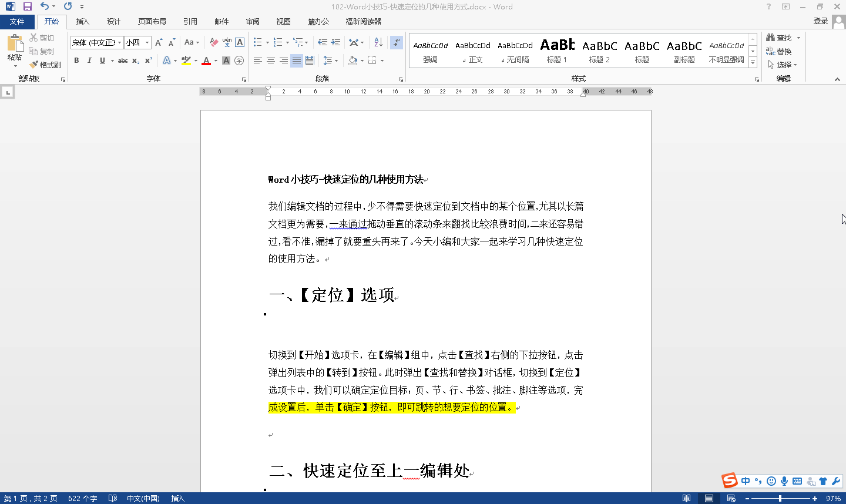The width and height of the screenshot is (846, 504).
Task: Toggle print layout view in status bar
Action: pos(709,498)
